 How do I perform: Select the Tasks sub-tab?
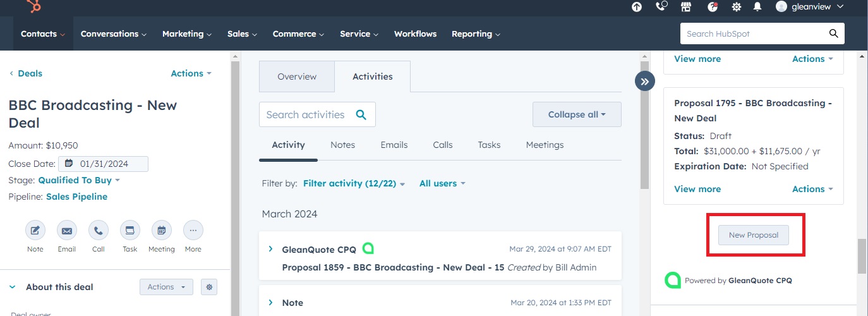pos(489,145)
